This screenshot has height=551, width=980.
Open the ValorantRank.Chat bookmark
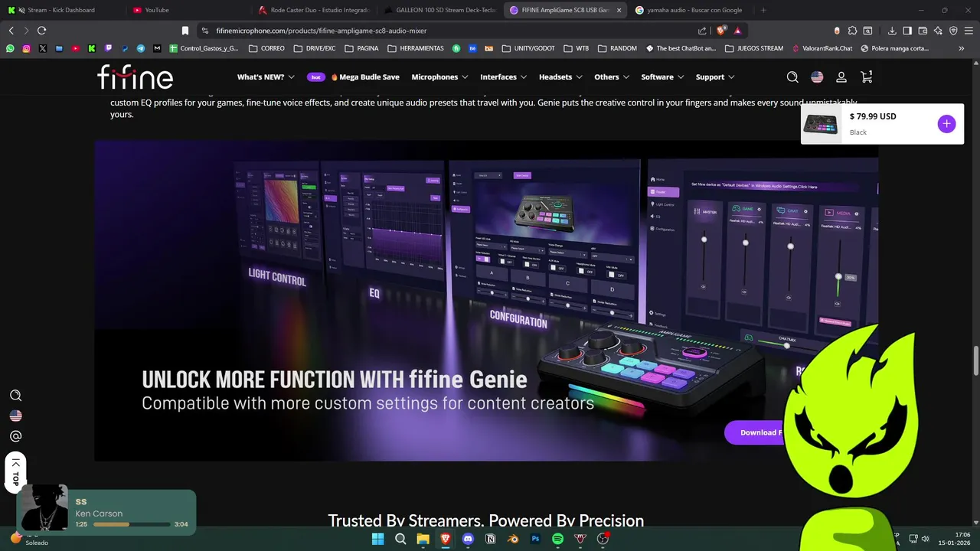(822, 48)
